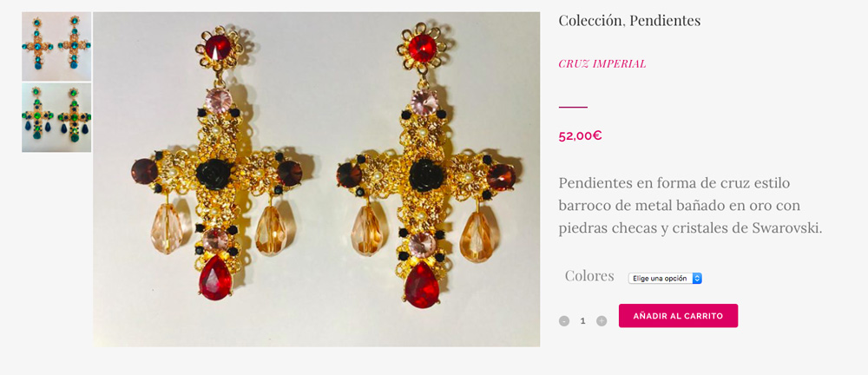868x375 pixels.
Task: Click the pink divider line below title
Action: click(573, 107)
